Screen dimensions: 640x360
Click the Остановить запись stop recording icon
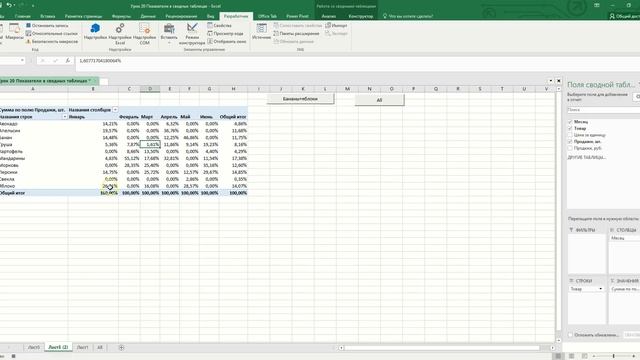pyautogui.click(x=29, y=25)
